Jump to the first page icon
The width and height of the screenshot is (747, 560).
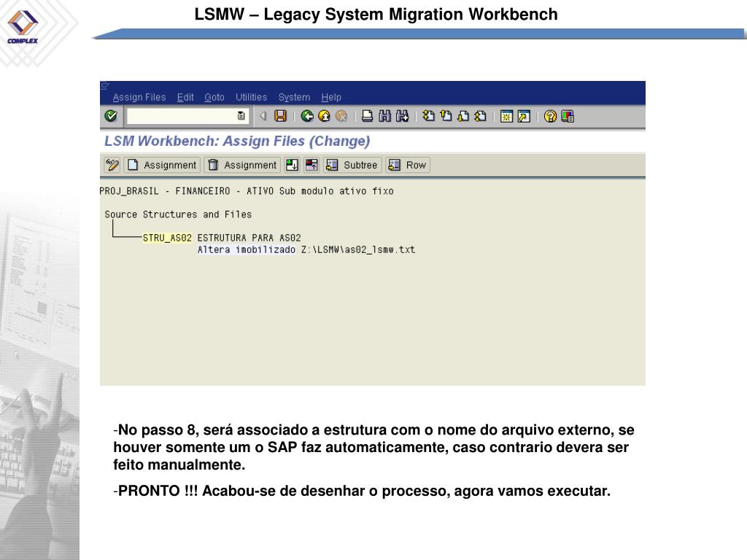coord(428,116)
